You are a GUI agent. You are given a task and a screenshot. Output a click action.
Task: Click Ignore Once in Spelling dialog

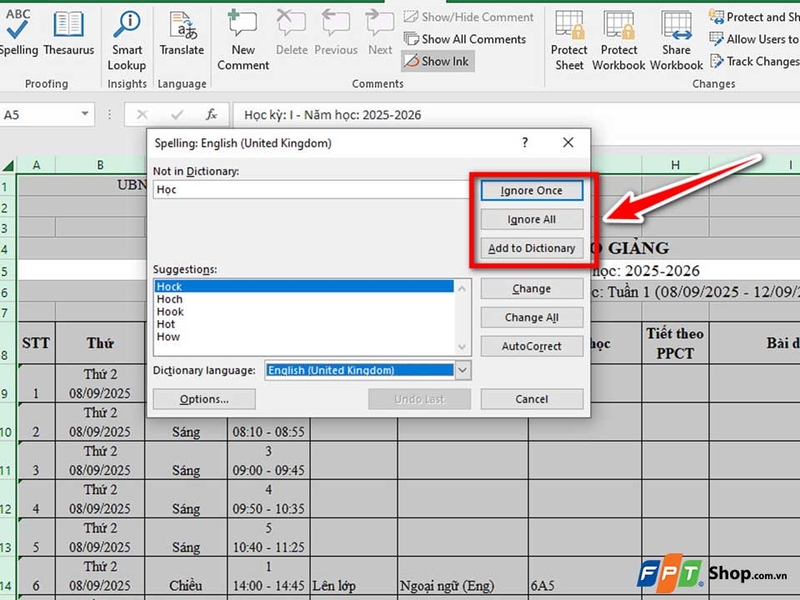click(x=532, y=190)
